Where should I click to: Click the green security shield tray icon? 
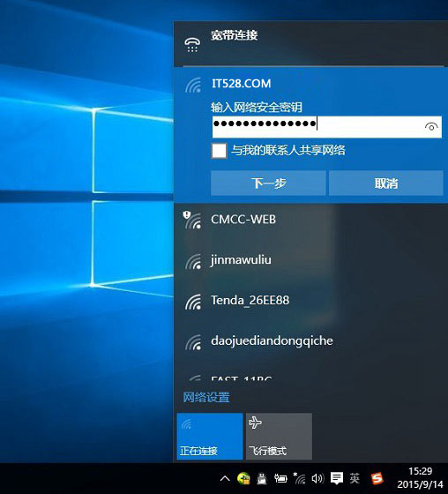pos(243,478)
